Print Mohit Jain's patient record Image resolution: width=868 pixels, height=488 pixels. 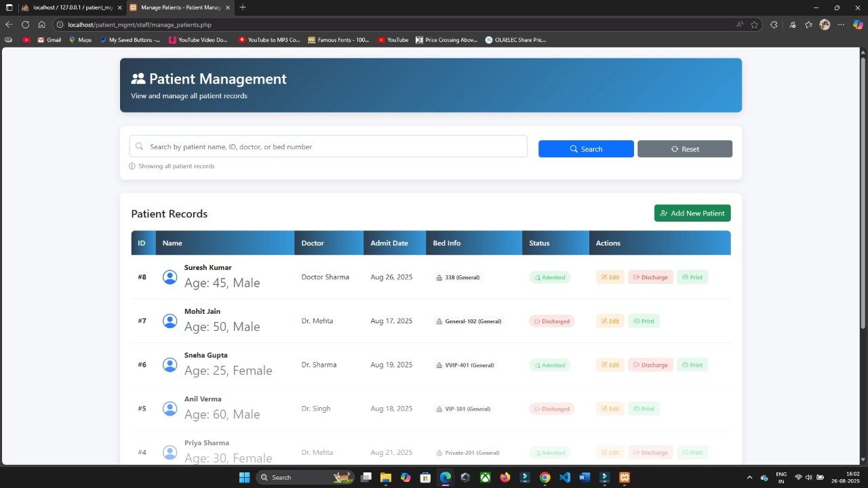coord(644,321)
